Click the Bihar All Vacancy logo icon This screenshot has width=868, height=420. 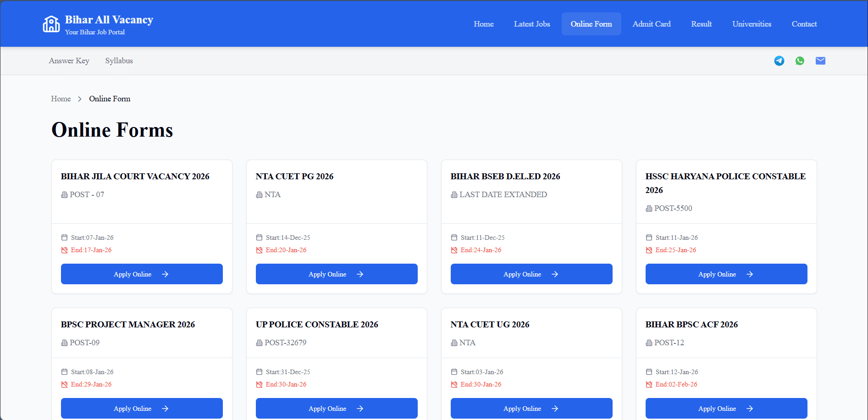coord(51,24)
